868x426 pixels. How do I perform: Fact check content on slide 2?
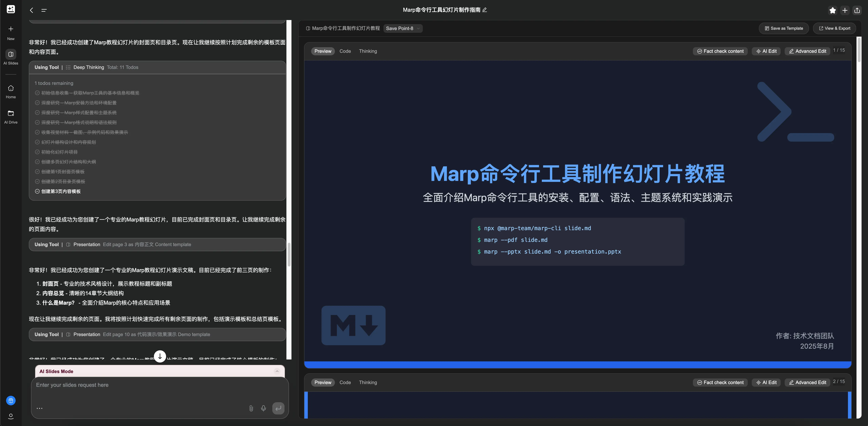[720, 383]
